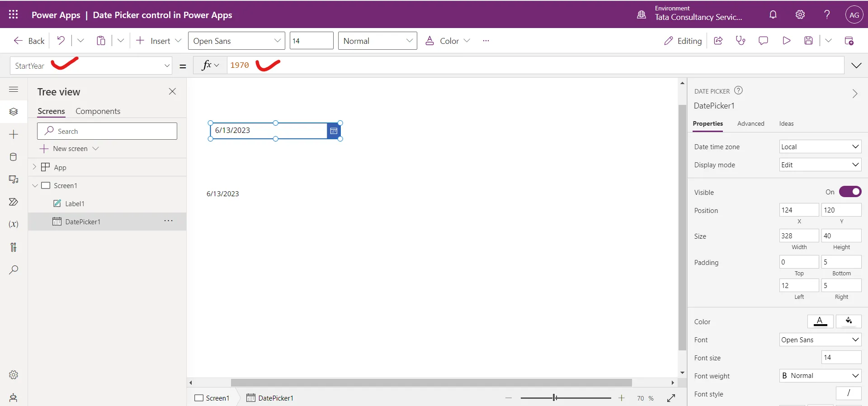The image size is (868, 406).
Task: Click the Undo icon
Action: (x=61, y=41)
